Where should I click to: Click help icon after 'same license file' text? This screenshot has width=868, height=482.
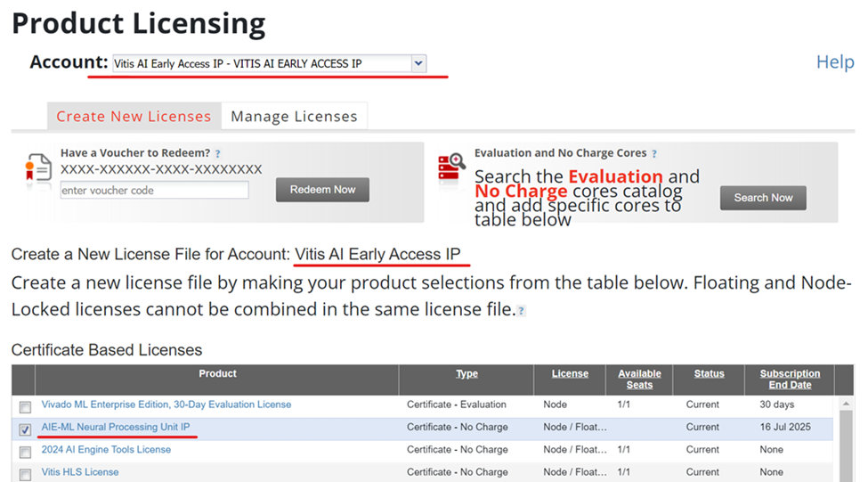click(522, 311)
